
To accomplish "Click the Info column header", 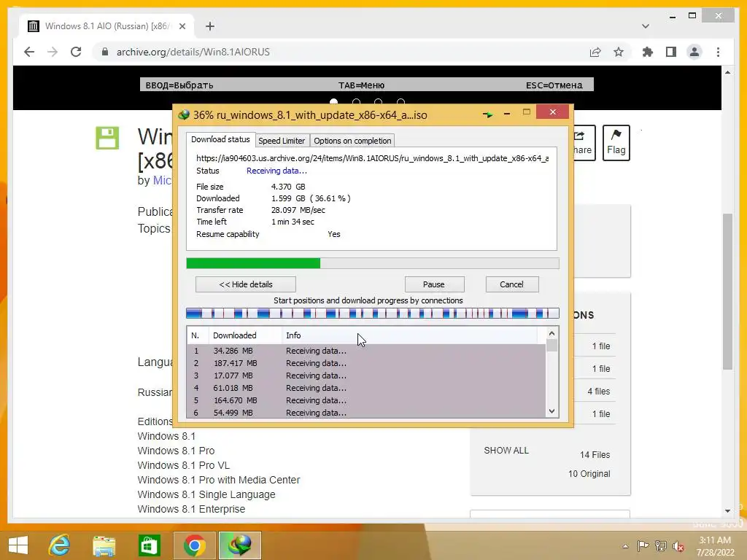I will pyautogui.click(x=409, y=335).
